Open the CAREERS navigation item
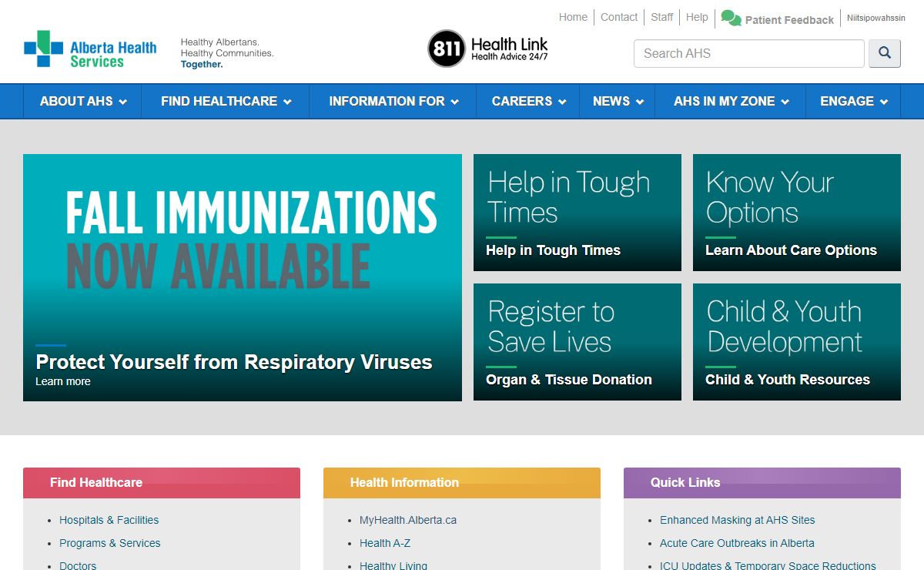This screenshot has width=924, height=570. pos(528,101)
